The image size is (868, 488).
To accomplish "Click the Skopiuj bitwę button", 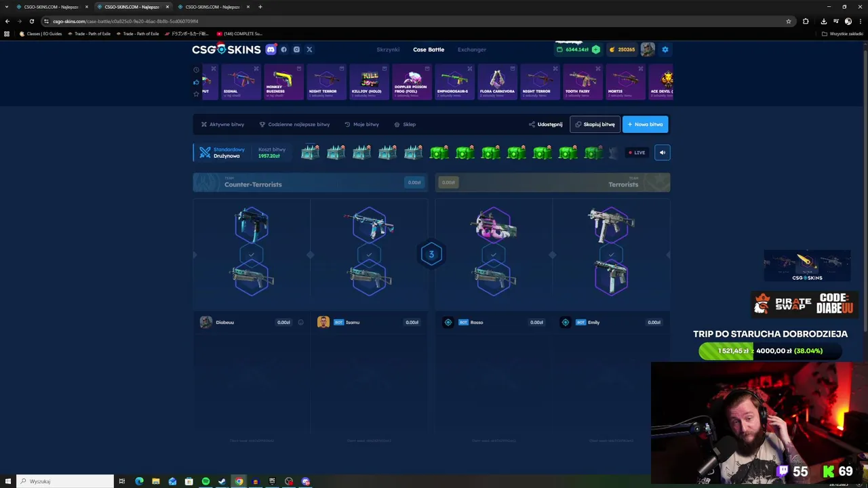I will click(x=595, y=125).
